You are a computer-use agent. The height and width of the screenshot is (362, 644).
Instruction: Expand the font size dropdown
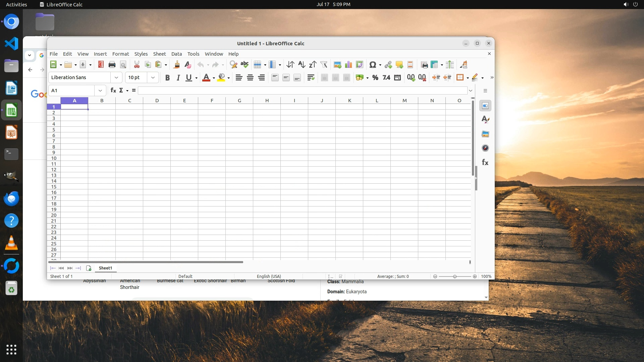pyautogui.click(x=153, y=77)
